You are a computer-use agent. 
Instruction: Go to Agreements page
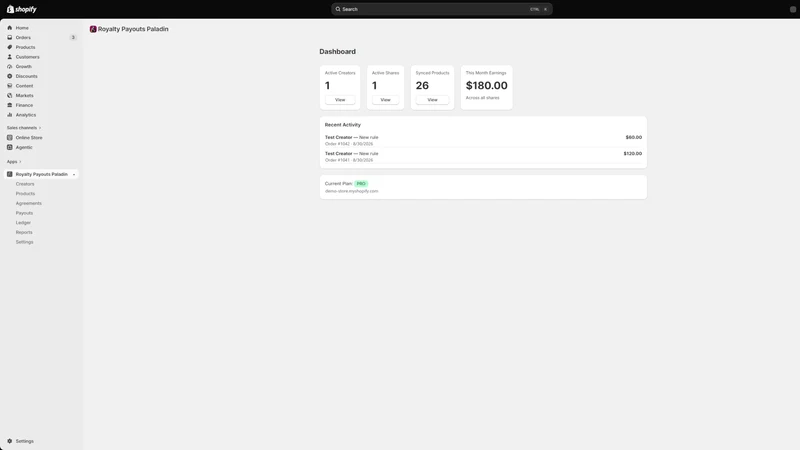(x=29, y=204)
